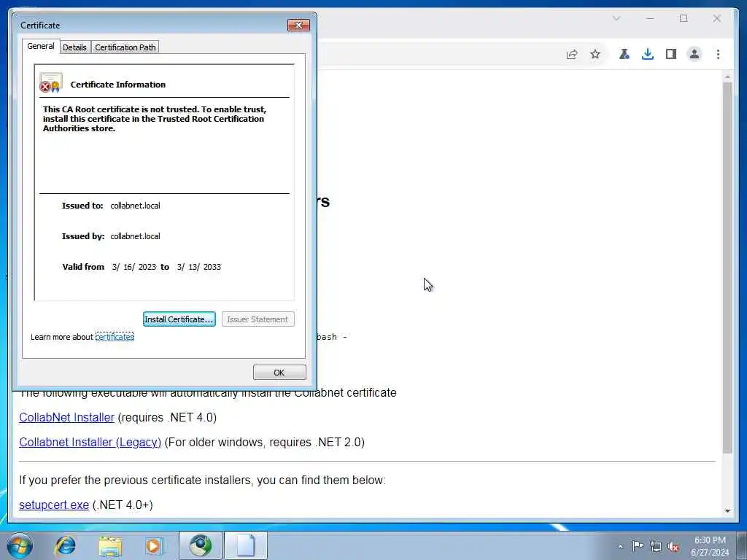Toggle the Chrome side panel icon
The image size is (747, 560).
[x=671, y=54]
